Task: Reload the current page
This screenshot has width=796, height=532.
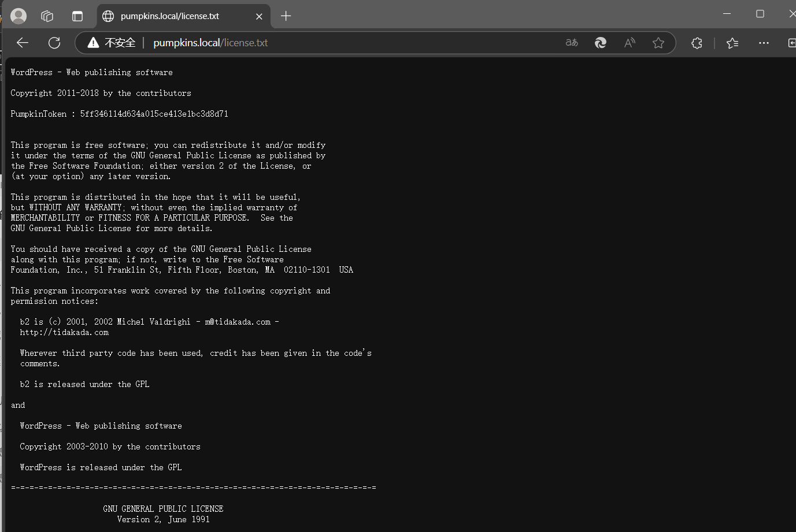Action: (54, 43)
